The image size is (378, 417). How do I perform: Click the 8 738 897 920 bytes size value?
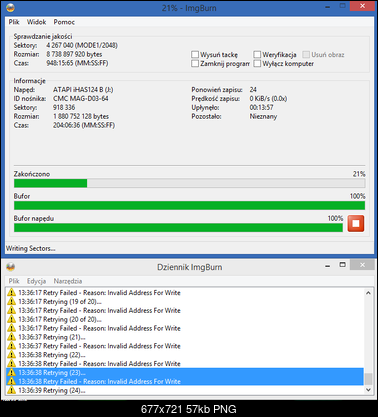pos(74,54)
